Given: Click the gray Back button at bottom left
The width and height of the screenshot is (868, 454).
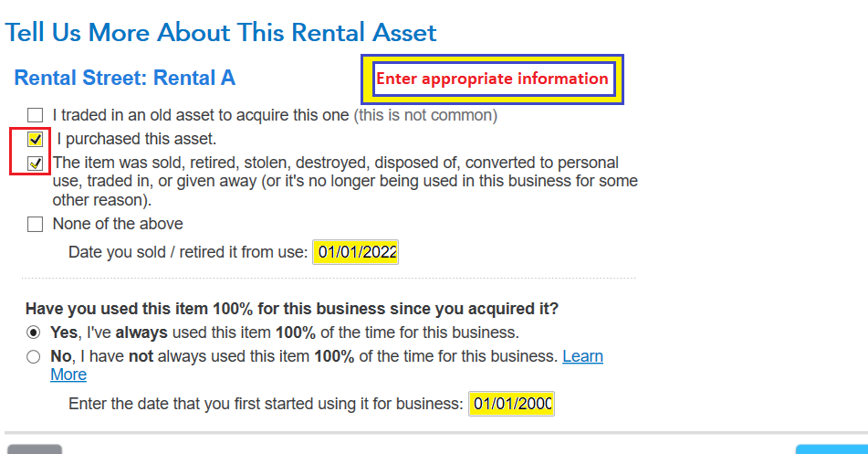Looking at the screenshot, I should (x=35, y=449).
